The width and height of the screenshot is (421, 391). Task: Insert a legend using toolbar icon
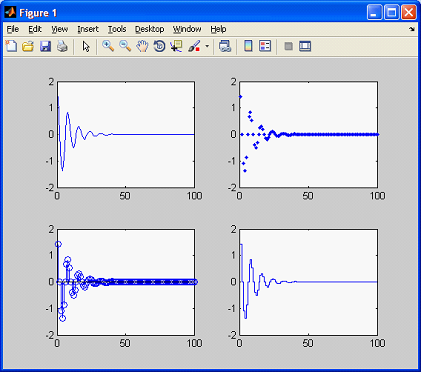click(x=265, y=46)
